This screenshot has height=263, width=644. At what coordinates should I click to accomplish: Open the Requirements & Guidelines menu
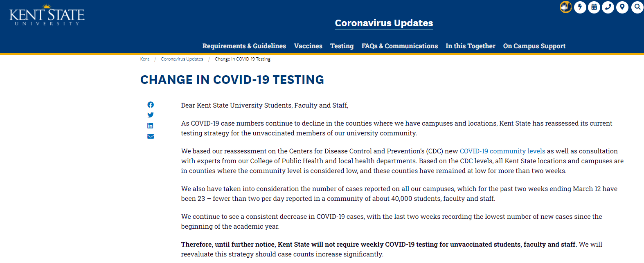tap(244, 46)
